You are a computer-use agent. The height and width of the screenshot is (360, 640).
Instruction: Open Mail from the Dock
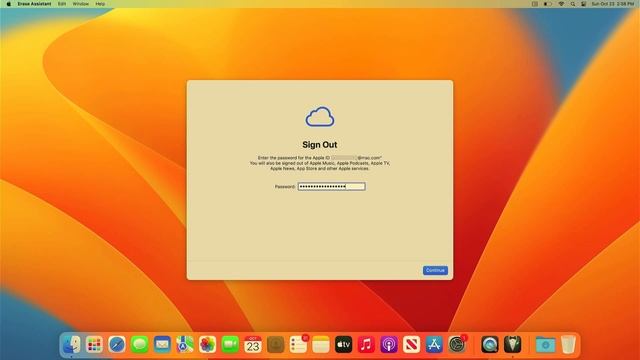point(162,344)
